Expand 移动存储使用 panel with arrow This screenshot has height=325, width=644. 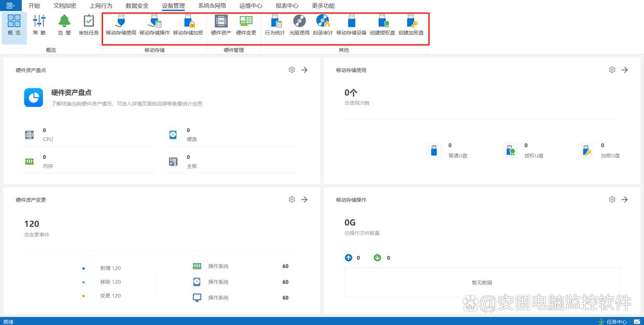(625, 70)
